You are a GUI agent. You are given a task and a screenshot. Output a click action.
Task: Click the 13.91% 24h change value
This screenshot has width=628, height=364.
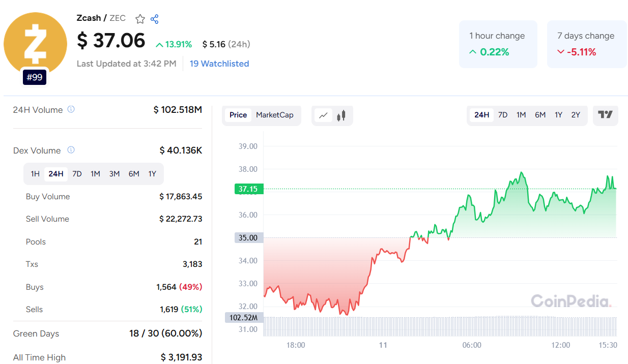(174, 44)
